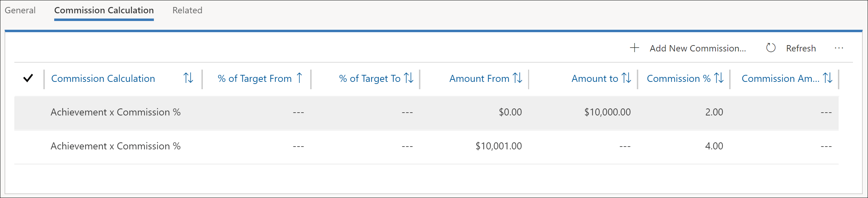Toggle the select-all checkmark in grid header
Viewport: 868px width, 198px height.
(28, 78)
